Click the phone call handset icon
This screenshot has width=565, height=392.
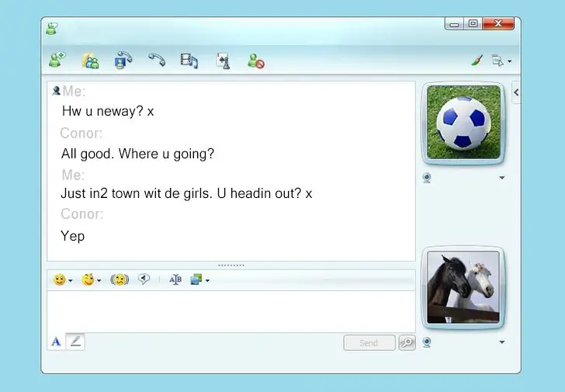157,60
